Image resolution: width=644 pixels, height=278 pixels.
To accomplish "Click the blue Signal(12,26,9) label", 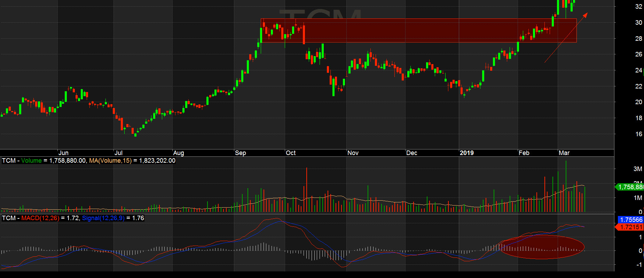I will point(103,218).
